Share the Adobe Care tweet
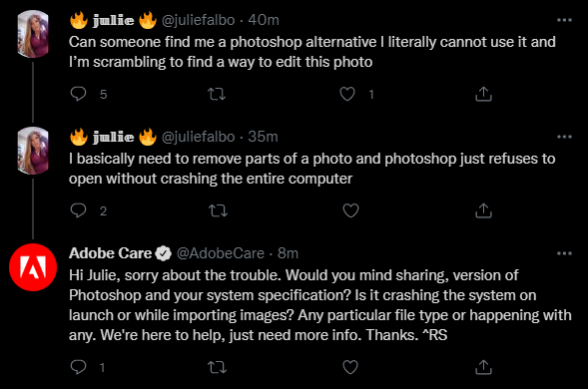Screen dimensions: 588x389 point(483,367)
